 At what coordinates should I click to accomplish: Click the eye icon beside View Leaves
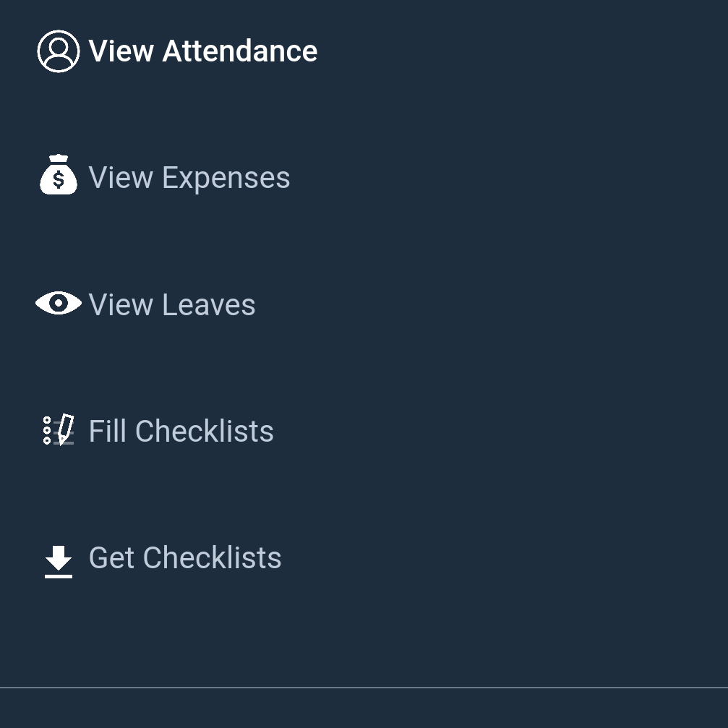click(59, 303)
